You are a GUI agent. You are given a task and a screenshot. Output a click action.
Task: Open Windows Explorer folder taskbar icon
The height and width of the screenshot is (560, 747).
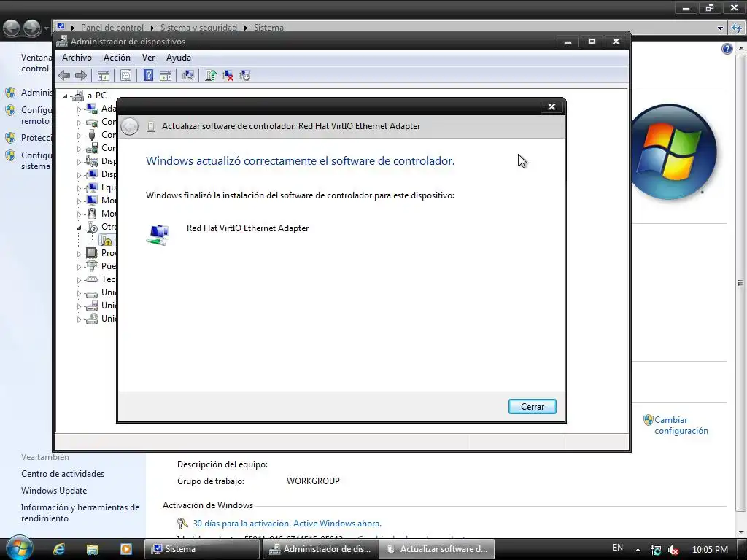(x=93, y=549)
